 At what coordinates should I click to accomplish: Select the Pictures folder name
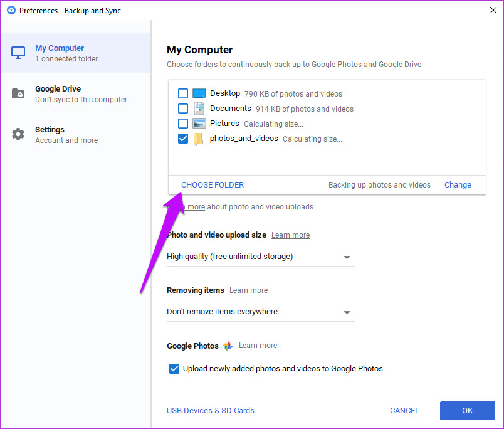224,124
